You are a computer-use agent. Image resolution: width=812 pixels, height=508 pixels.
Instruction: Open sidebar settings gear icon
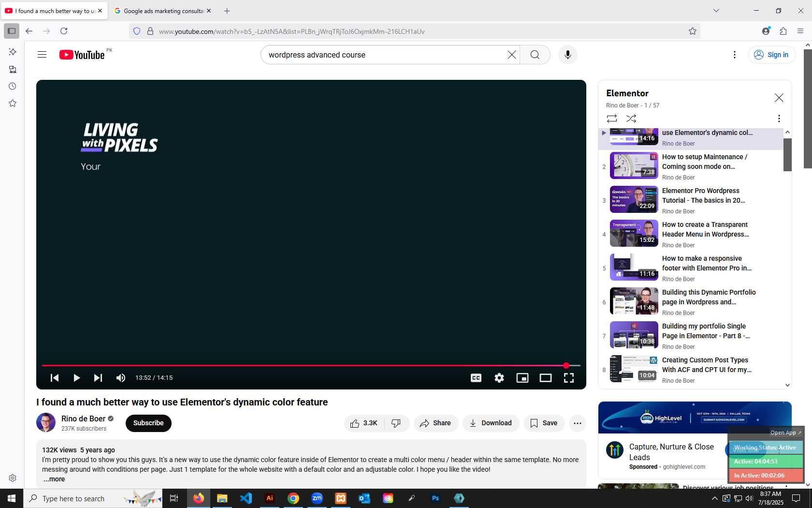click(13, 478)
